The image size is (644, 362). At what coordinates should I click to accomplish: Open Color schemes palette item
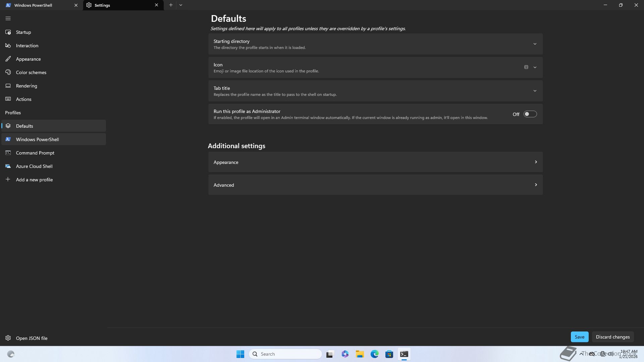(31, 72)
